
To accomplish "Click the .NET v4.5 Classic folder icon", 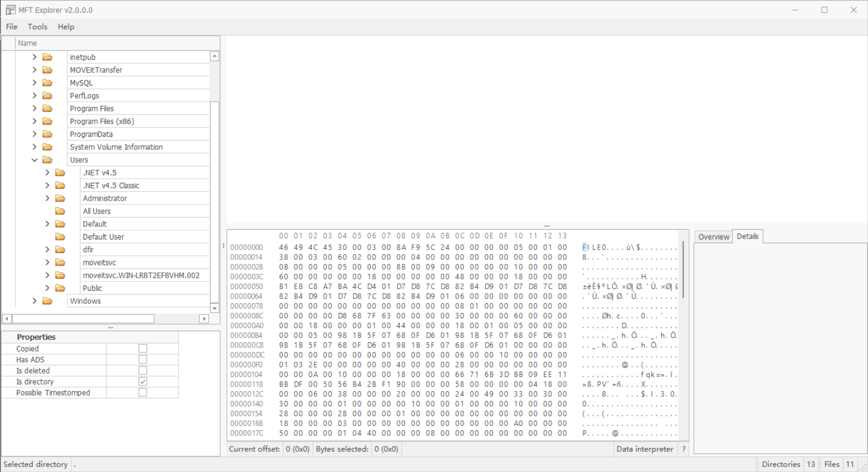I will (x=60, y=185).
